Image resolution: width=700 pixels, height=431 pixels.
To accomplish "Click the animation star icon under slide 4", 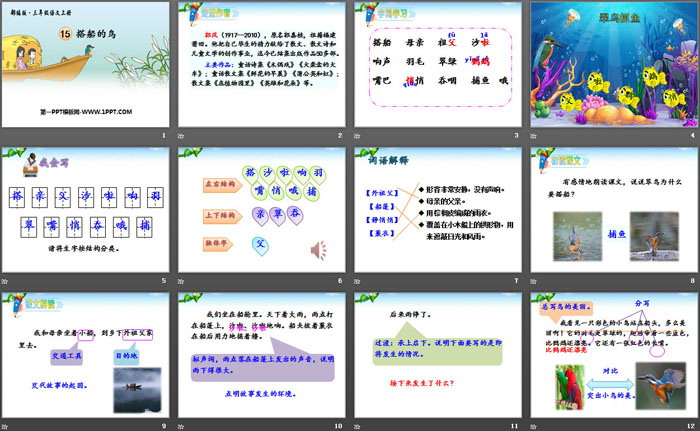I will pyautogui.click(x=533, y=136).
